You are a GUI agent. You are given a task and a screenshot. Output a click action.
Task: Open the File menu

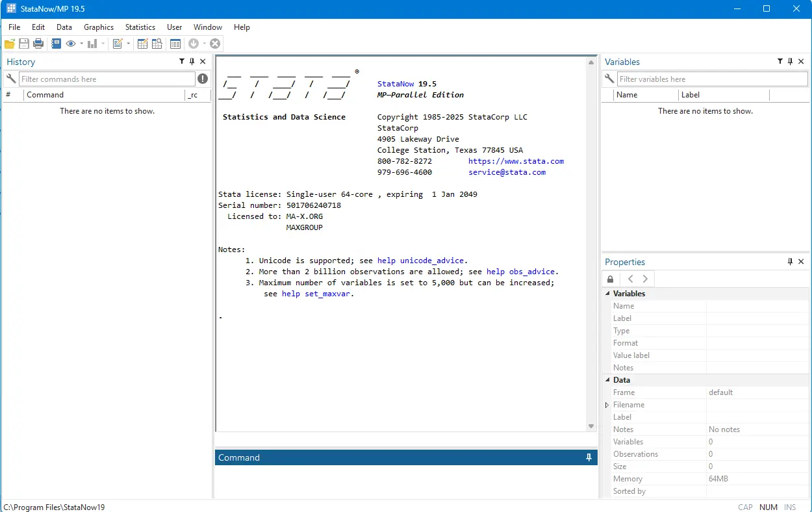(14, 27)
